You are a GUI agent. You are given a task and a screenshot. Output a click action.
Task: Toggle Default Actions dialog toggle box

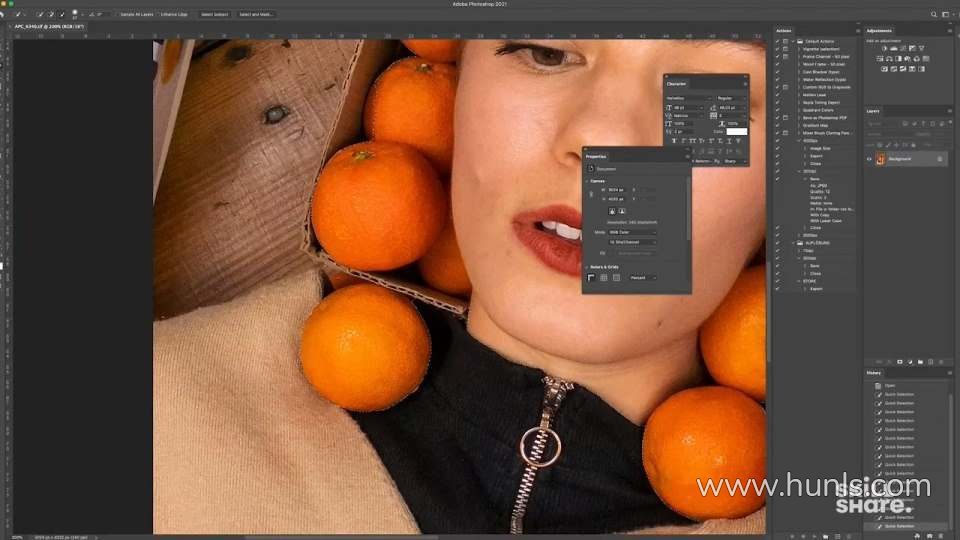(786, 42)
